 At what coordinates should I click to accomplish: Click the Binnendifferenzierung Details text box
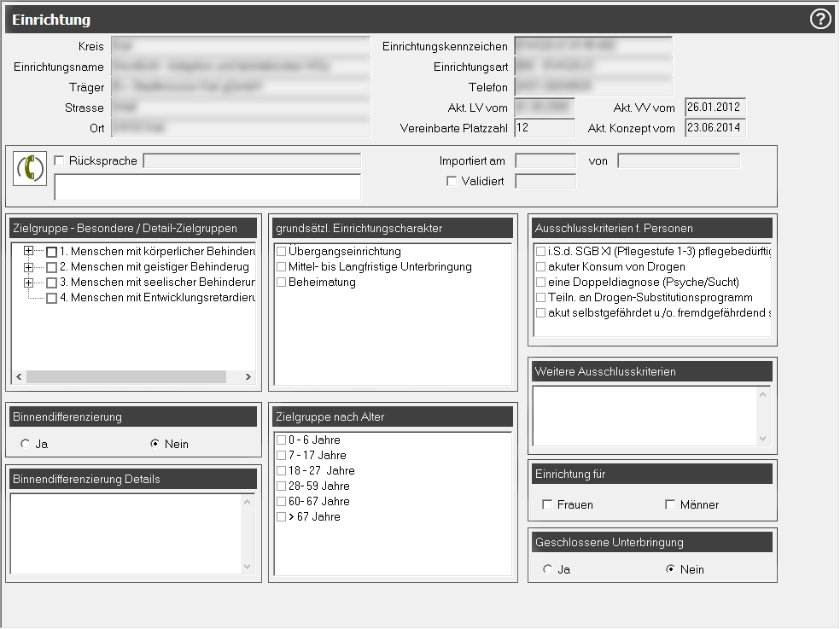[126, 533]
